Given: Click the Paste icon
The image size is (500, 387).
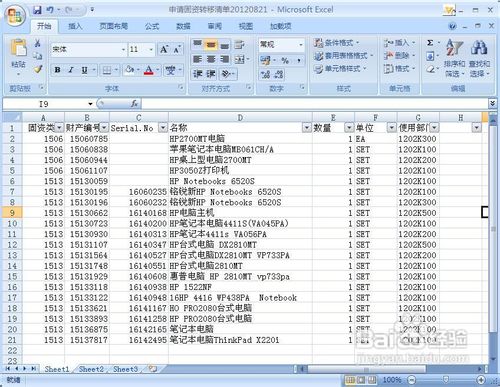Looking at the screenshot, I should [18, 49].
